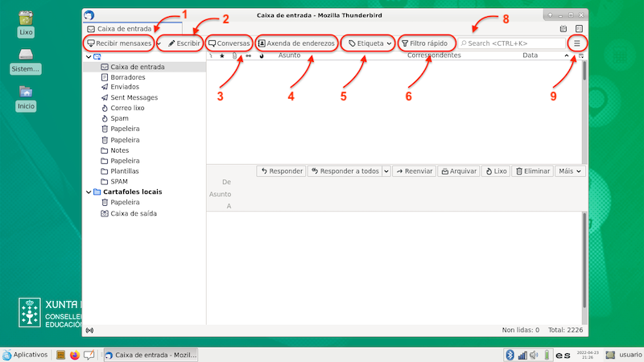Expand the Recibir mensaxes dropdown arrow
The width and height of the screenshot is (644, 362).
pyautogui.click(x=159, y=43)
